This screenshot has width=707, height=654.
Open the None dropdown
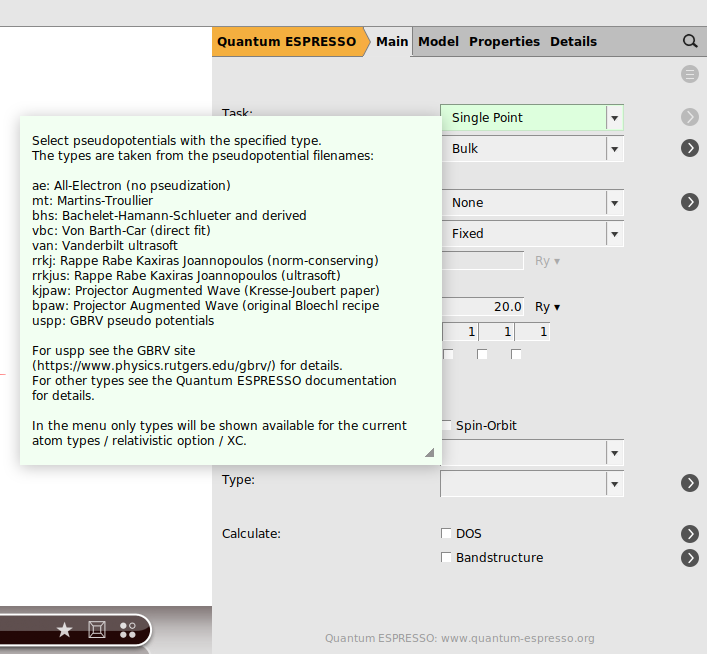[533, 203]
